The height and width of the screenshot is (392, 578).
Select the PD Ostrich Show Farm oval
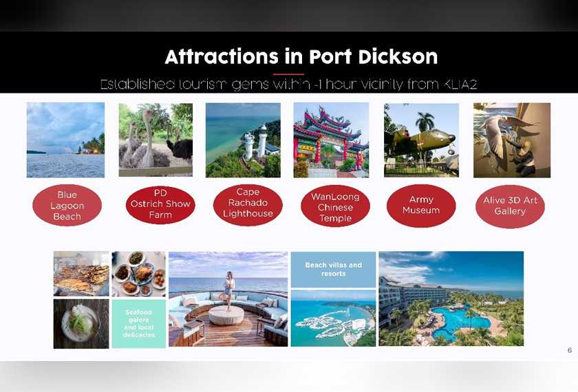point(160,204)
